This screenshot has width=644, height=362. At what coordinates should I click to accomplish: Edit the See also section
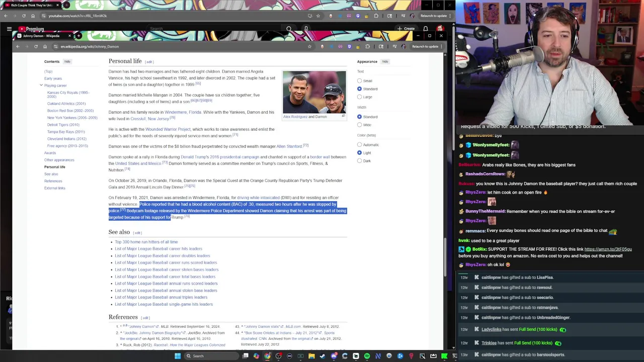[137, 233]
